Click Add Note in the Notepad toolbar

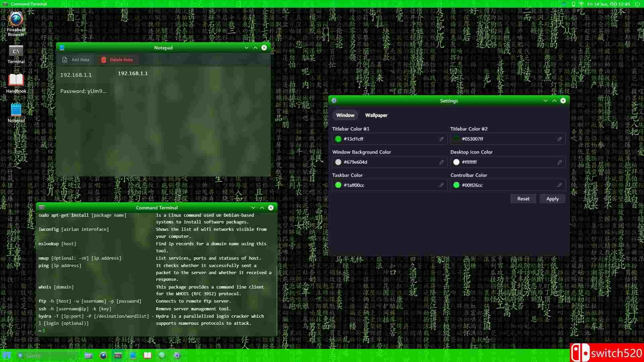click(76, 59)
